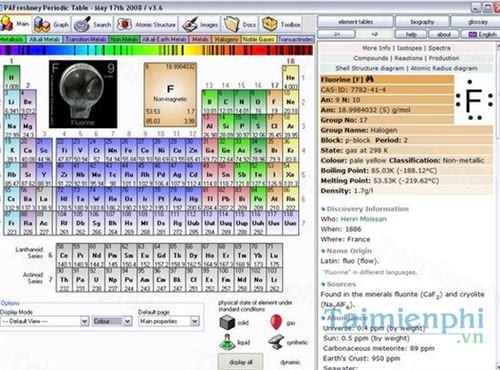Open the Spectra link

(x=439, y=48)
